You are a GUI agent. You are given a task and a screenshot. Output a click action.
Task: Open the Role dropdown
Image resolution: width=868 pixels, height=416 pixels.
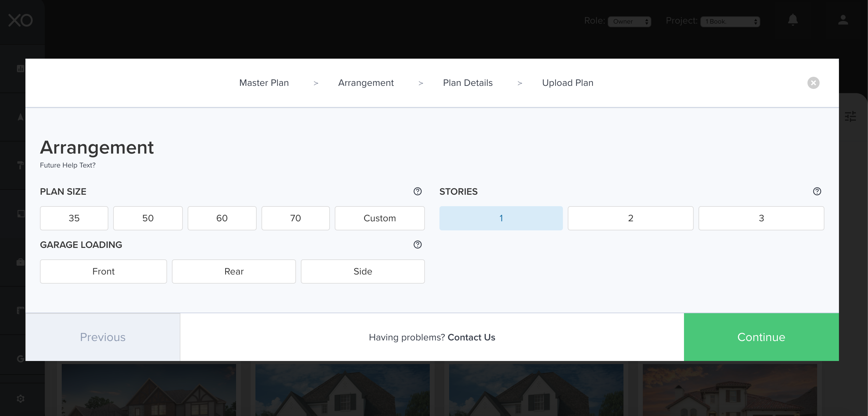[x=629, y=21]
